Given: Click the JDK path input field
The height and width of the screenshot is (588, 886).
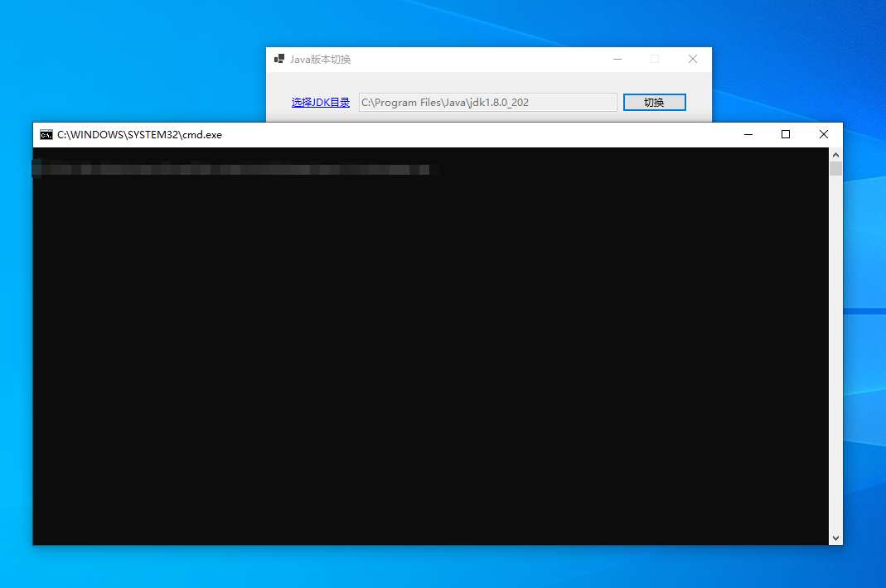Looking at the screenshot, I should point(487,102).
